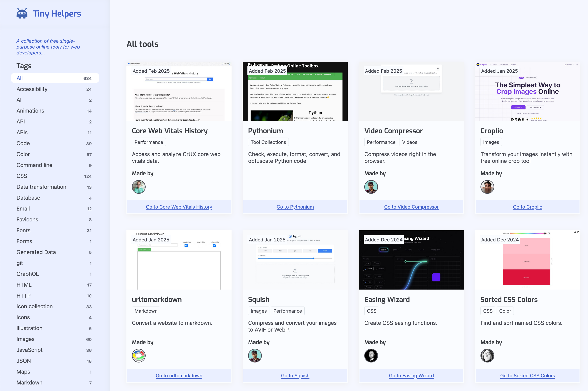Filter by Favicons tag

click(55, 220)
